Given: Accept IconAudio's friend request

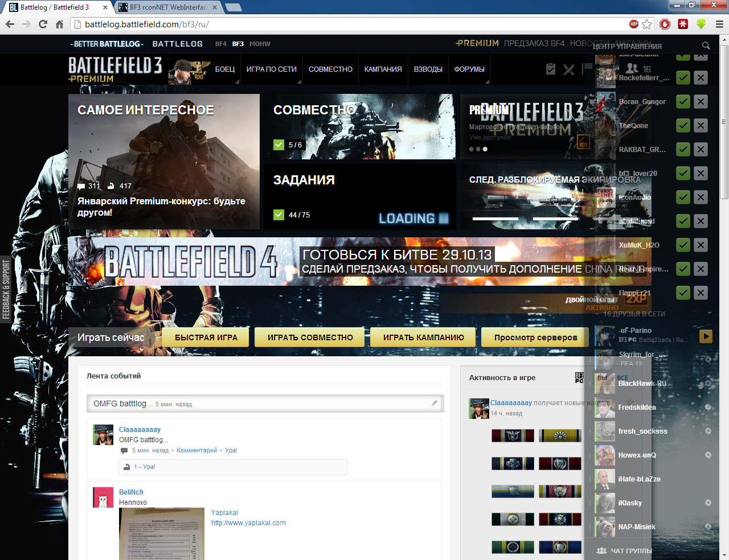Looking at the screenshot, I should click(683, 197).
